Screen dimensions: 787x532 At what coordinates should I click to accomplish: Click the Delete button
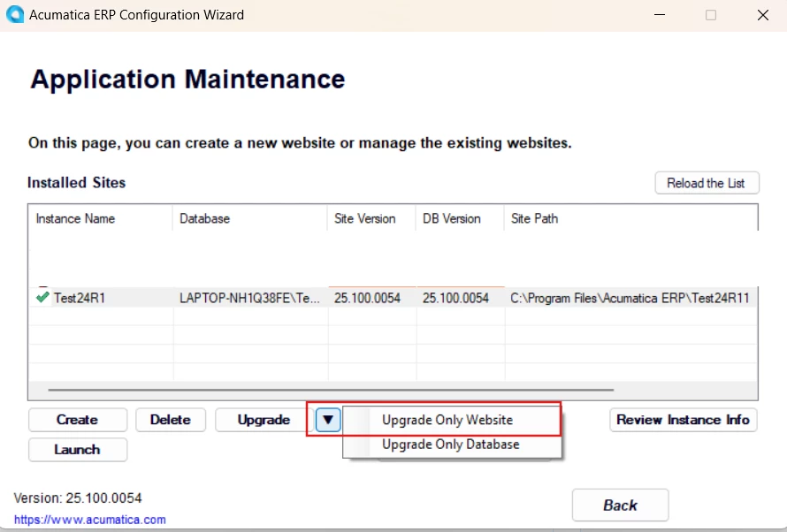click(171, 420)
